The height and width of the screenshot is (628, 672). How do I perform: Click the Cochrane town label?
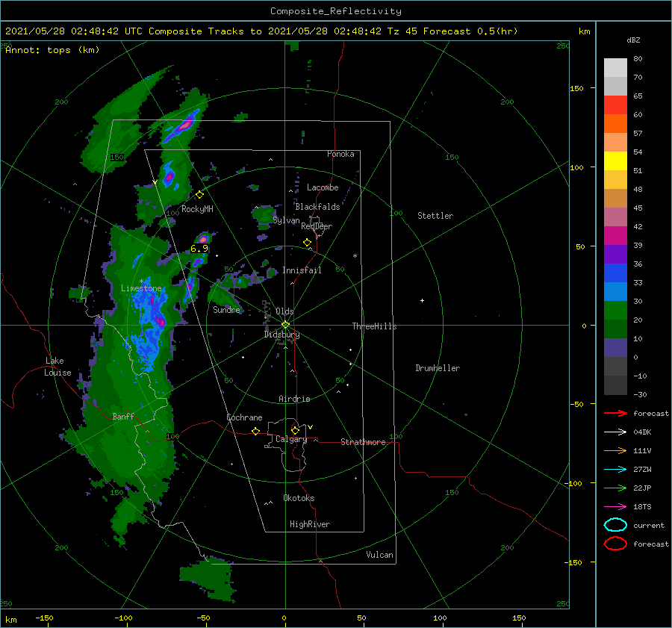(244, 417)
